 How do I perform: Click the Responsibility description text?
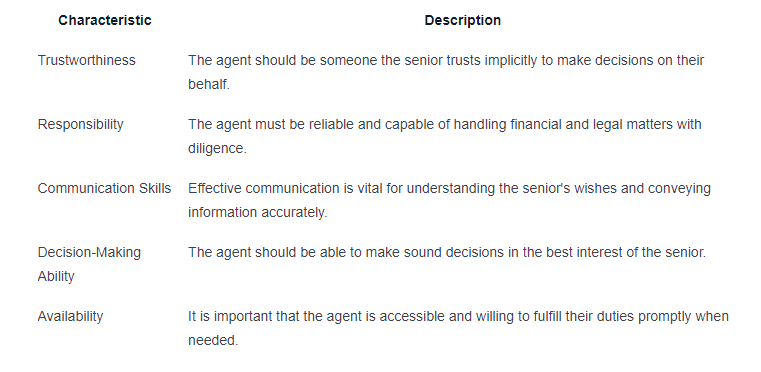[x=445, y=136]
